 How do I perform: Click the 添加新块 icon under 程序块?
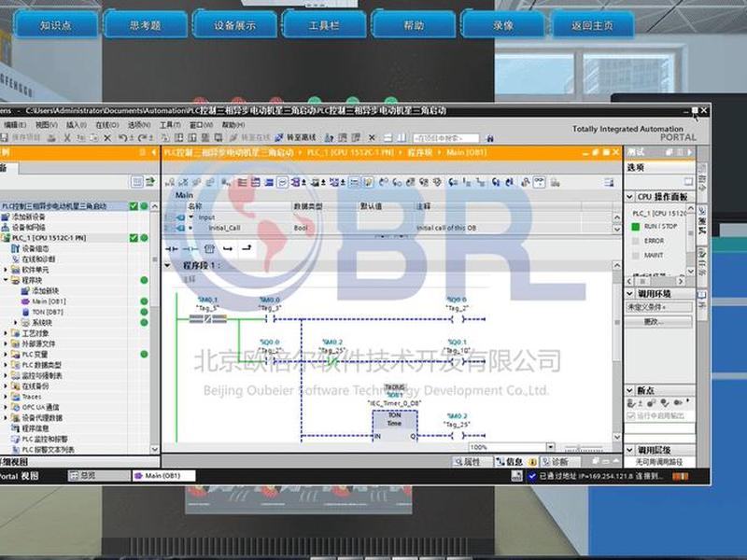coord(25,291)
